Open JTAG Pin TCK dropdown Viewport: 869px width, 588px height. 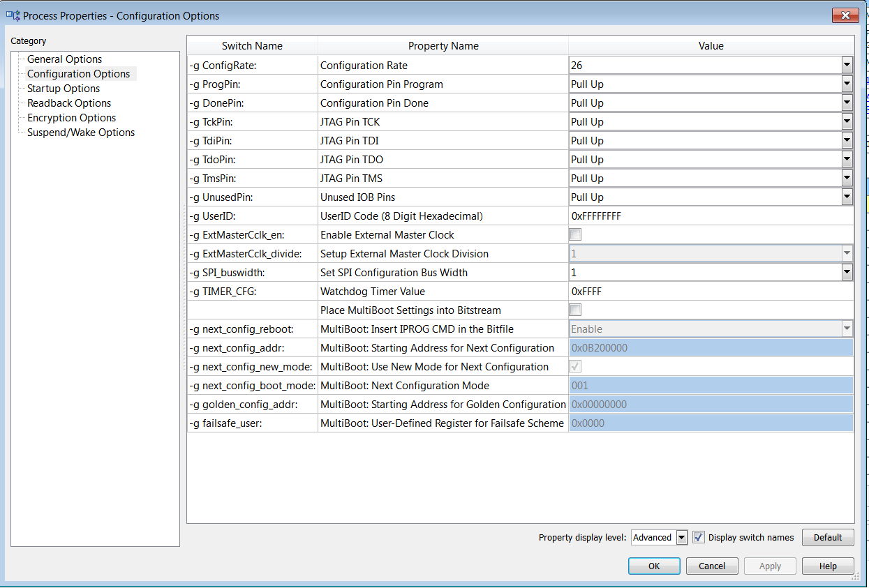coord(847,121)
